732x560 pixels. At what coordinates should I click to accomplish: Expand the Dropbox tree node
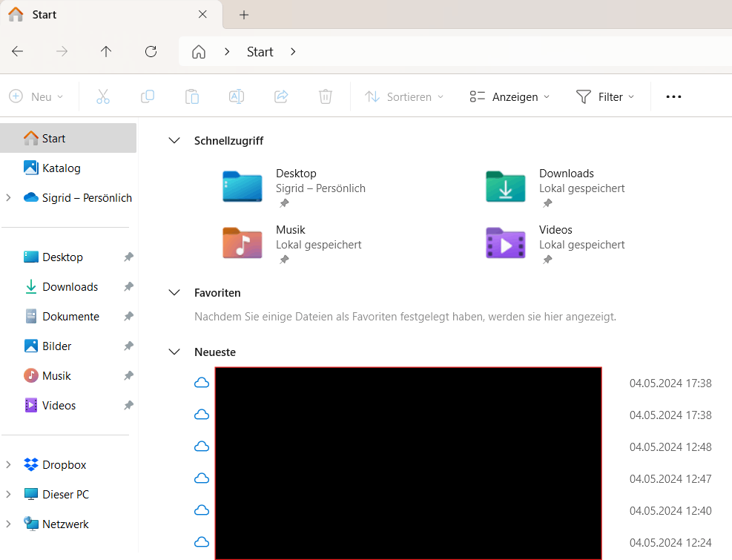8,465
